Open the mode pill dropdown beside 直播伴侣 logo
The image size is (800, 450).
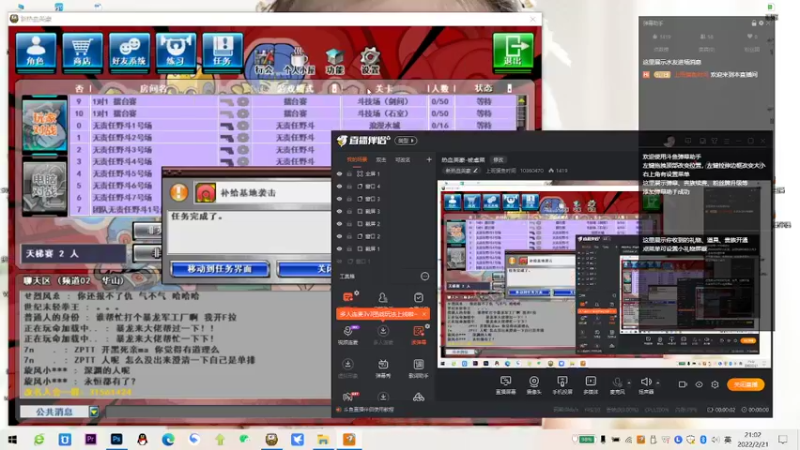406,141
